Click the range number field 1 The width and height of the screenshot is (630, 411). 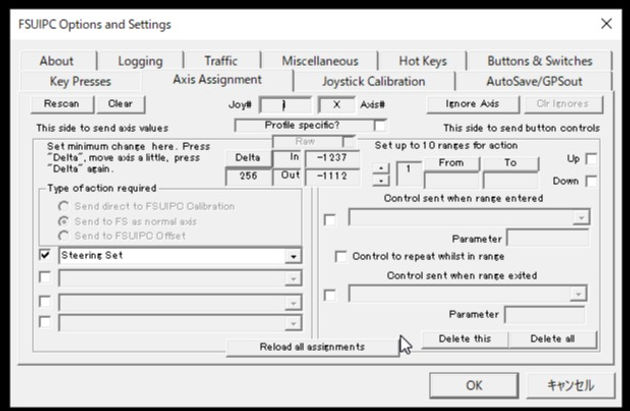pos(409,174)
